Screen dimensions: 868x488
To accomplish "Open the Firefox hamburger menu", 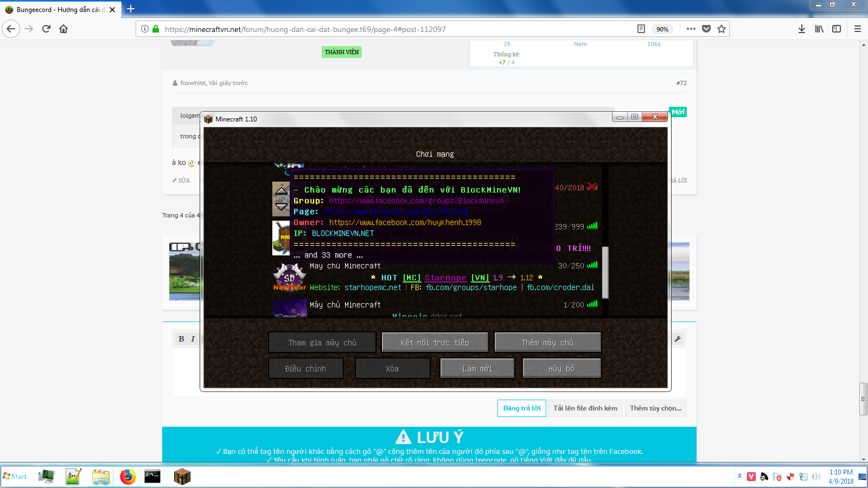I will coord(858,29).
